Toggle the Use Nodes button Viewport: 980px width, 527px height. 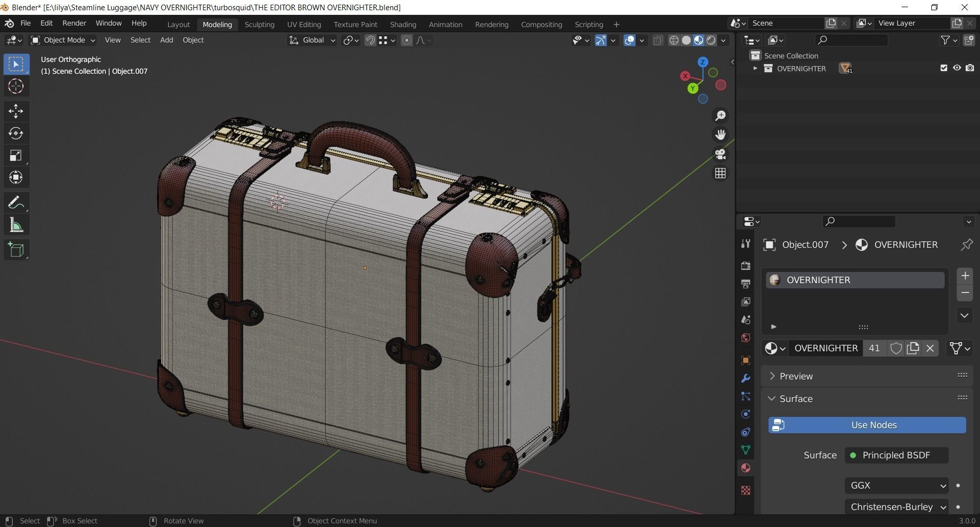point(867,425)
